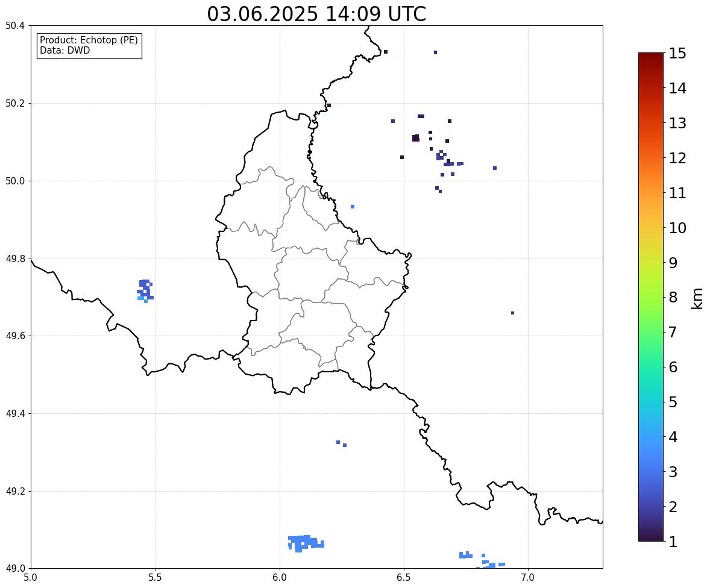Click the y-axis label "50.2"

click(14, 103)
